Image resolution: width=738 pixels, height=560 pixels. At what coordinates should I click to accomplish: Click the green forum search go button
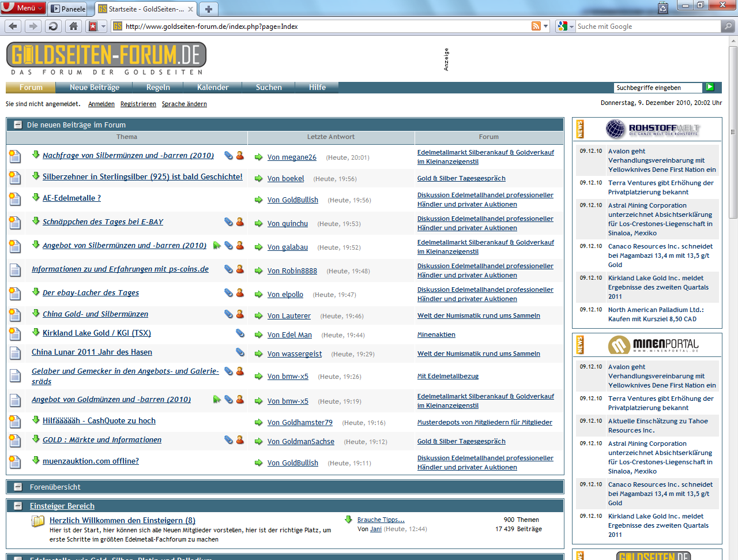pyautogui.click(x=710, y=87)
